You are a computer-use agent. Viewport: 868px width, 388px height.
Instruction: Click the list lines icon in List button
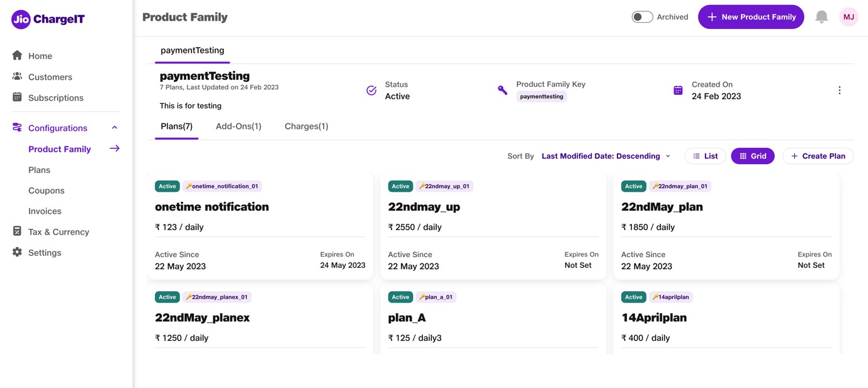(696, 156)
